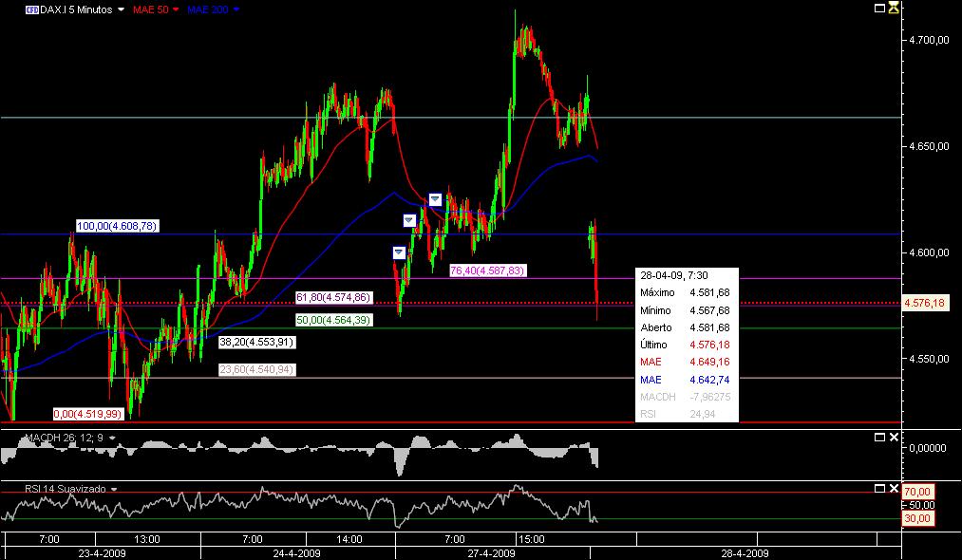Maximize the RSI indicator panel
Image resolution: width=962 pixels, height=560 pixels.
(x=879, y=488)
